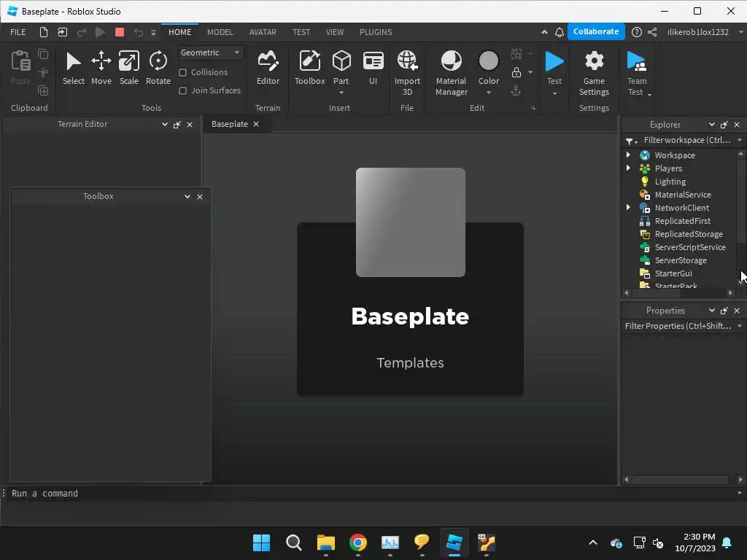Switch to the PLUGINS tab
The image size is (747, 560).
376,32
